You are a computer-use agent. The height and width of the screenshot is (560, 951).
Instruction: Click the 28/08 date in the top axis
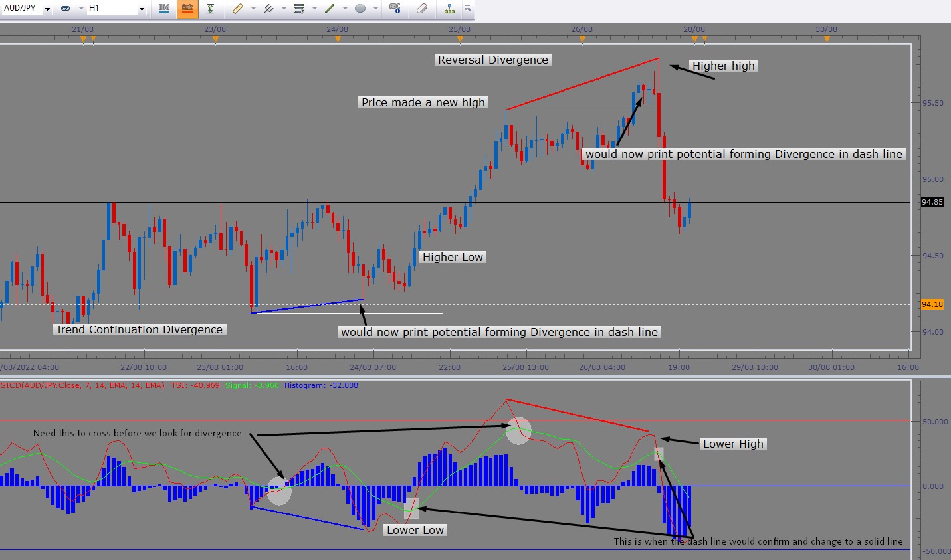(694, 29)
